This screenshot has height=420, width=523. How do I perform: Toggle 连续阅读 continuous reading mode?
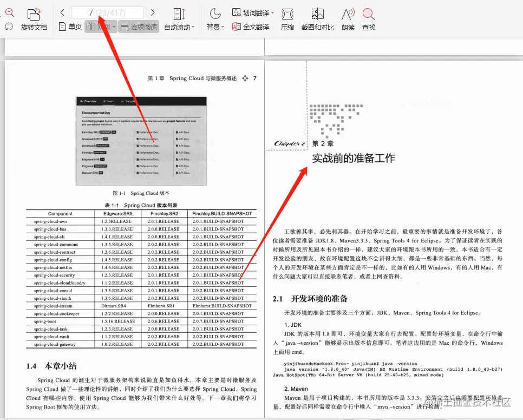point(139,27)
